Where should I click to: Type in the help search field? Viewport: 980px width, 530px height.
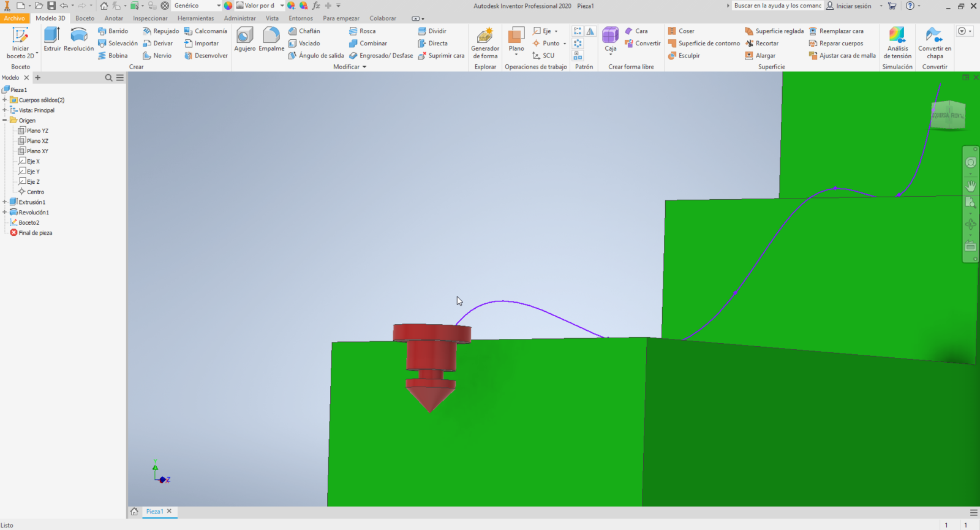click(x=777, y=6)
